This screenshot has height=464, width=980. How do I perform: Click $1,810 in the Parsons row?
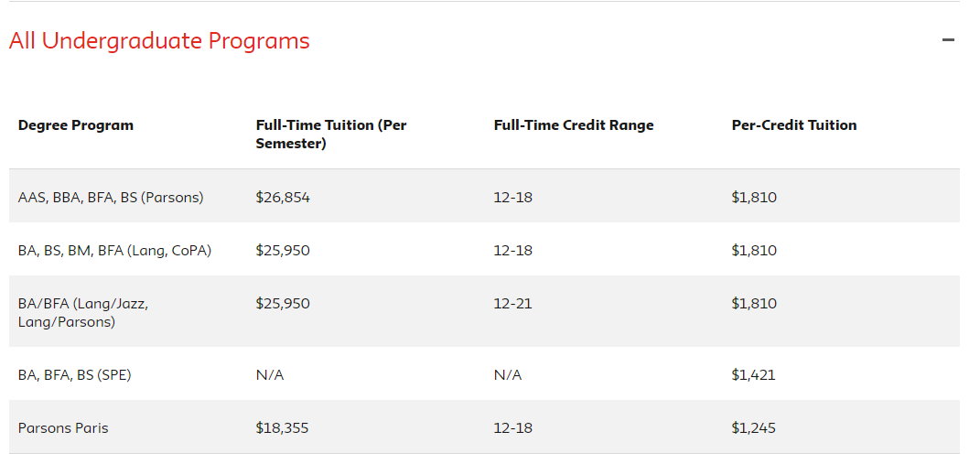point(754,198)
